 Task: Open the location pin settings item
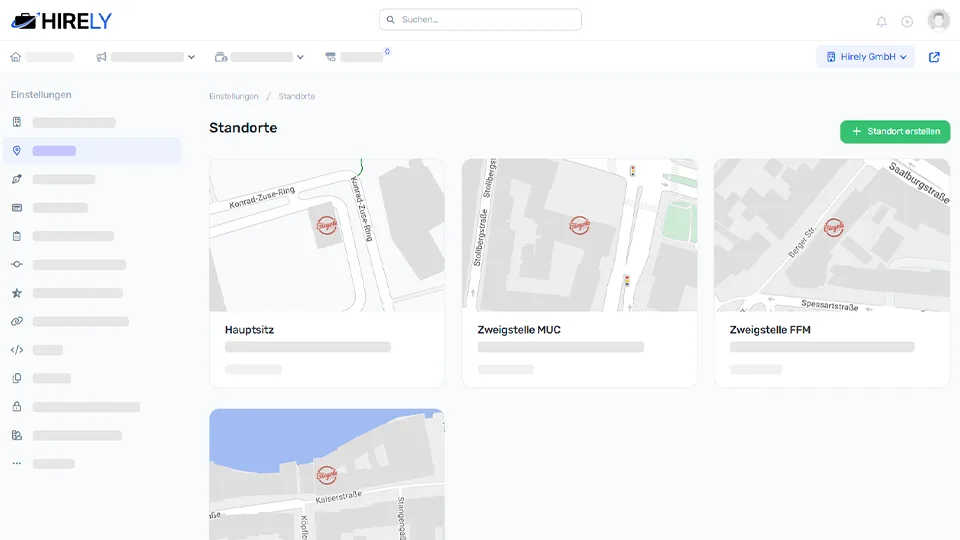17,151
